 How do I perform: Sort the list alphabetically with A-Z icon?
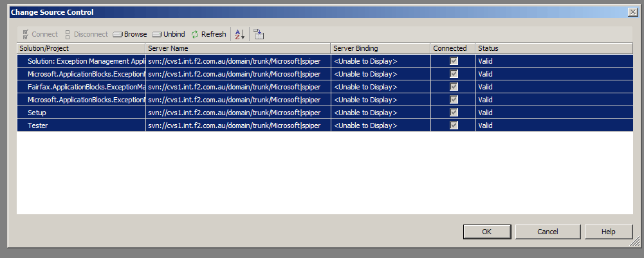239,35
